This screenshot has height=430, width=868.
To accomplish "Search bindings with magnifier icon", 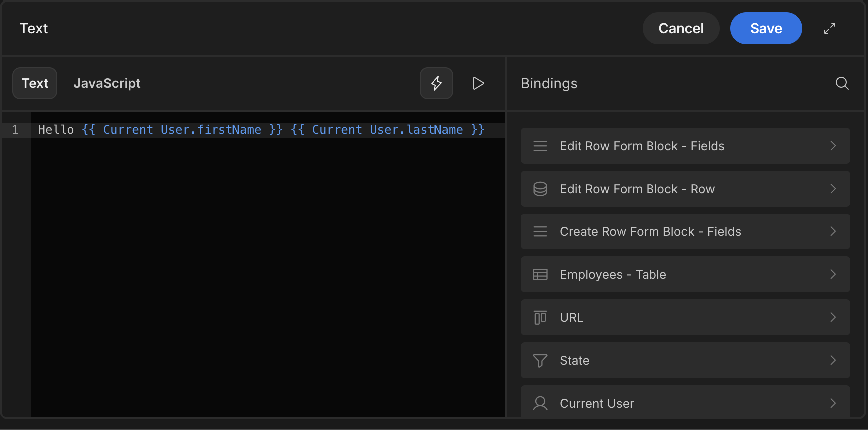I will 842,83.
